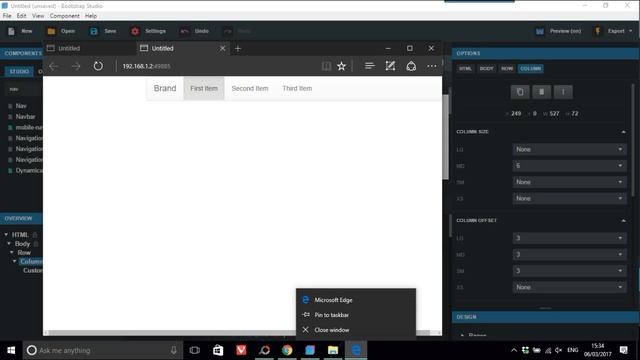The height and width of the screenshot is (360, 640).
Task: Click the Brand link in the navbar
Action: click(x=165, y=88)
